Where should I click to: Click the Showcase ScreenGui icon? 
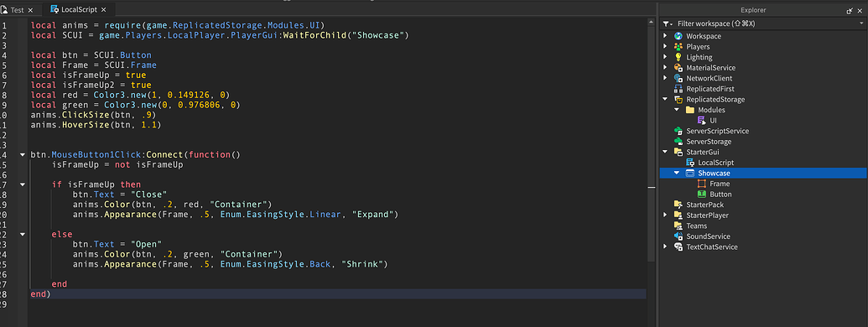tap(689, 174)
